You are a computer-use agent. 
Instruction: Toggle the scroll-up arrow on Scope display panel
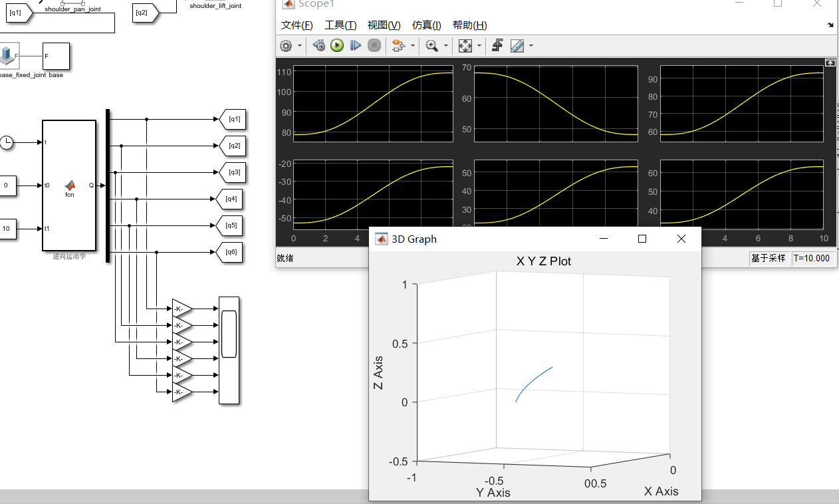[830, 62]
